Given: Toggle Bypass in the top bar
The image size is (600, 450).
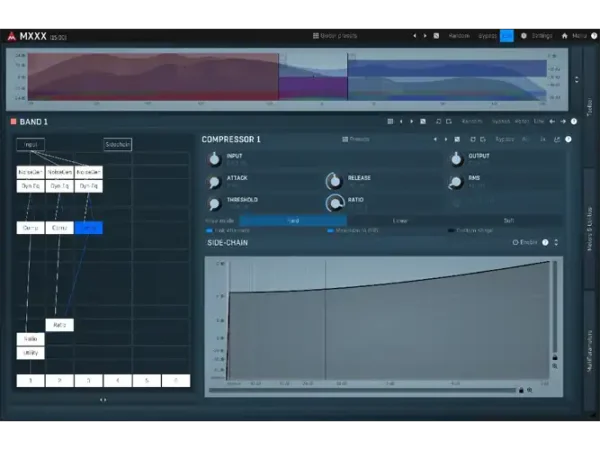Looking at the screenshot, I should tap(487, 36).
